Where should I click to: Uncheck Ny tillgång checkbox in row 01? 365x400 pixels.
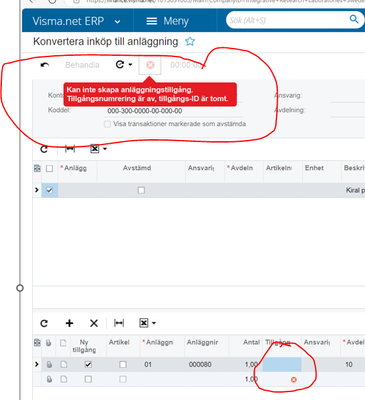point(88,365)
